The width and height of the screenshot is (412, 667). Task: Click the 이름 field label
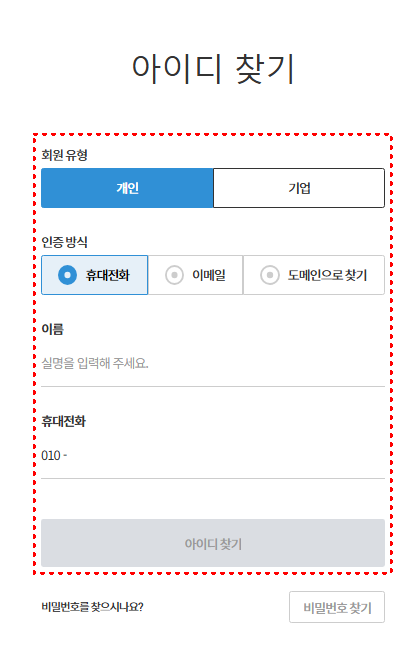click(52, 329)
